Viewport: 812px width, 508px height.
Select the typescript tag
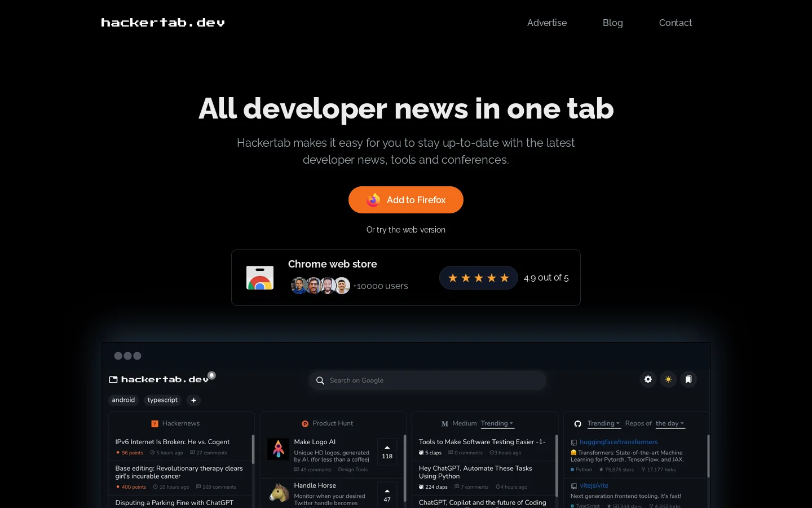(162, 400)
